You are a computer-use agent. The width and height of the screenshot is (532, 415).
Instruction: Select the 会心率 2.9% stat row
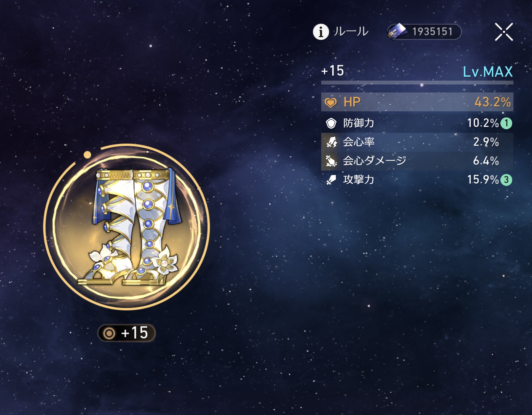417,142
